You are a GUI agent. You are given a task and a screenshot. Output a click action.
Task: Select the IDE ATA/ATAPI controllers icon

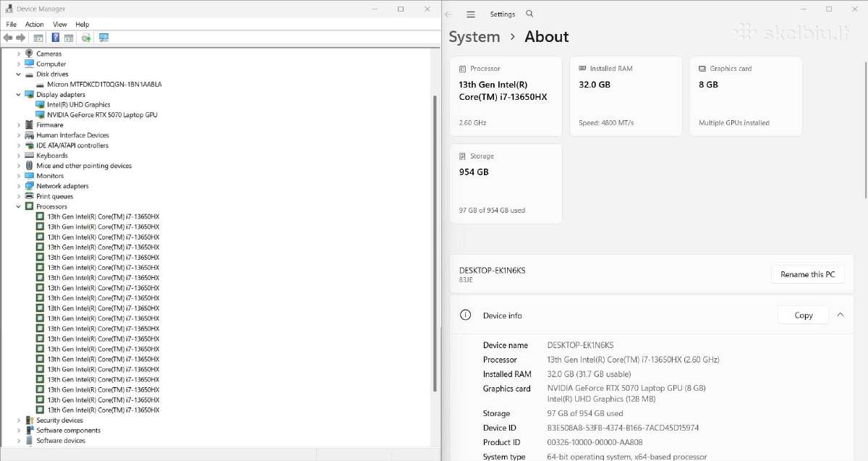point(30,145)
